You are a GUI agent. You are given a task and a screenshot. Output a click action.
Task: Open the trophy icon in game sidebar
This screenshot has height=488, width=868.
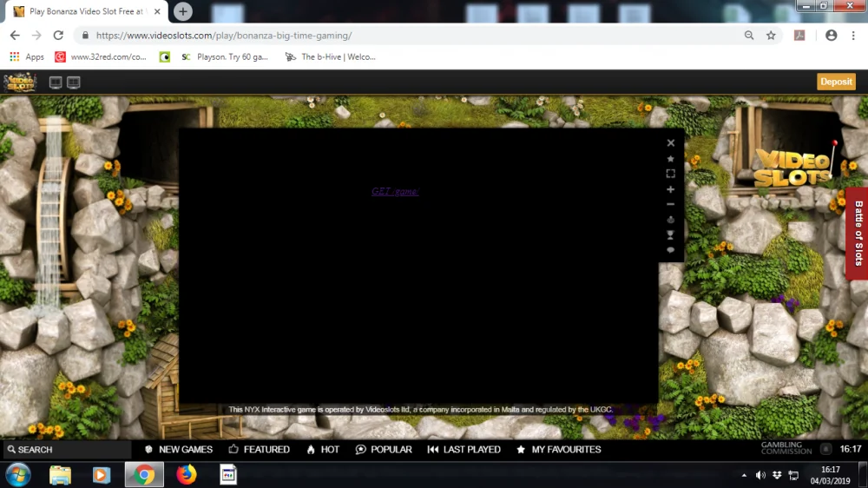pyautogui.click(x=670, y=234)
